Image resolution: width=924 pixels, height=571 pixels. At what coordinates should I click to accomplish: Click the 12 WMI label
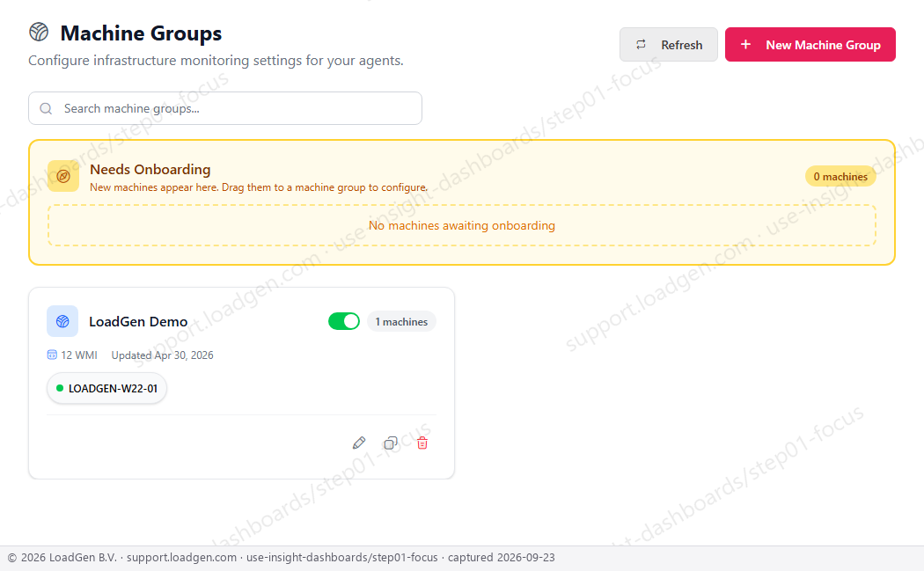point(79,355)
